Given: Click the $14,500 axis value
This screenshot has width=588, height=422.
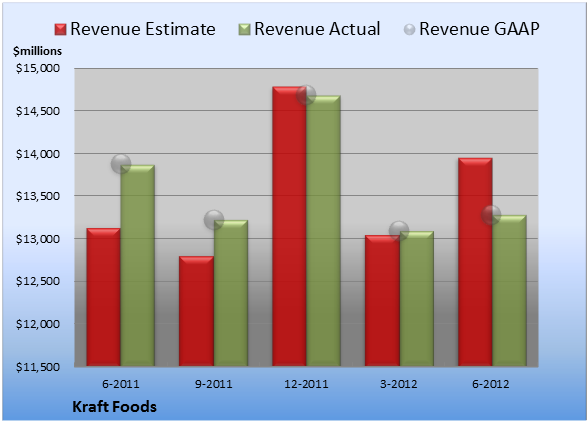Looking at the screenshot, I should tap(38, 111).
